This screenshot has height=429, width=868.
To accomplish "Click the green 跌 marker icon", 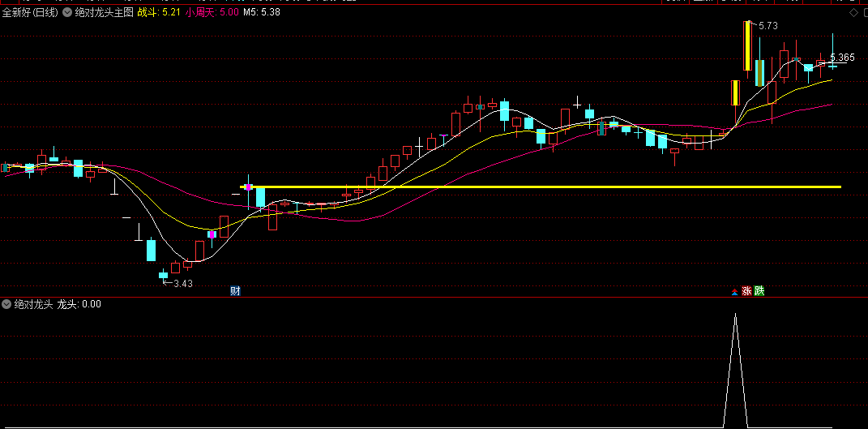I will [759, 290].
